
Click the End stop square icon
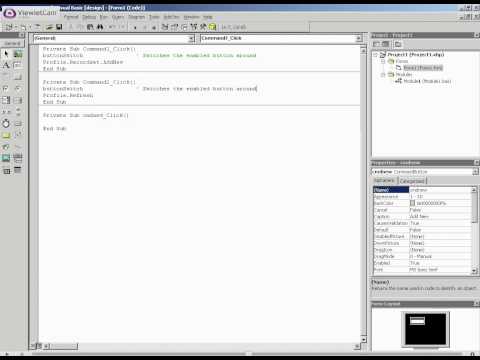click(x=154, y=27)
